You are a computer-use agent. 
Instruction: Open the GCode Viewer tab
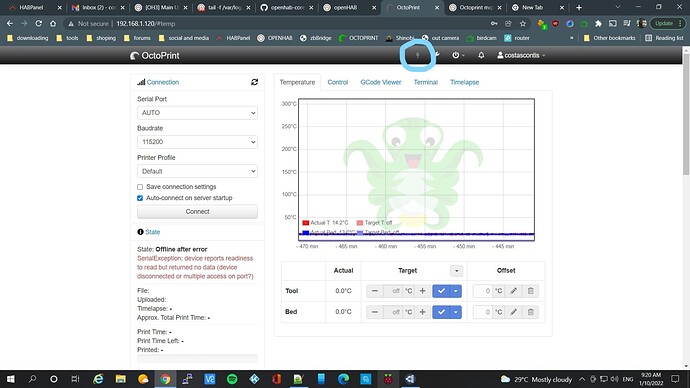coord(381,82)
